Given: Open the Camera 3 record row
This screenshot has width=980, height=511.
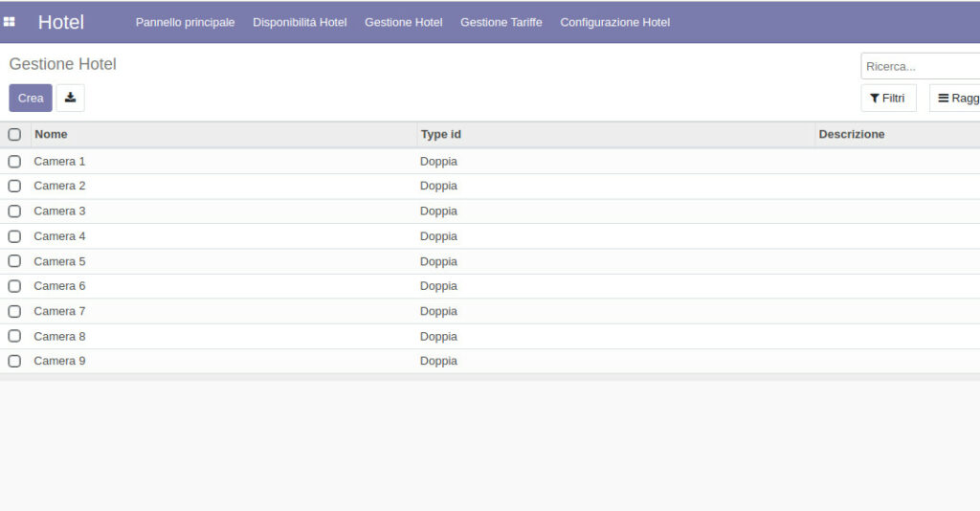Looking at the screenshot, I should [59, 211].
